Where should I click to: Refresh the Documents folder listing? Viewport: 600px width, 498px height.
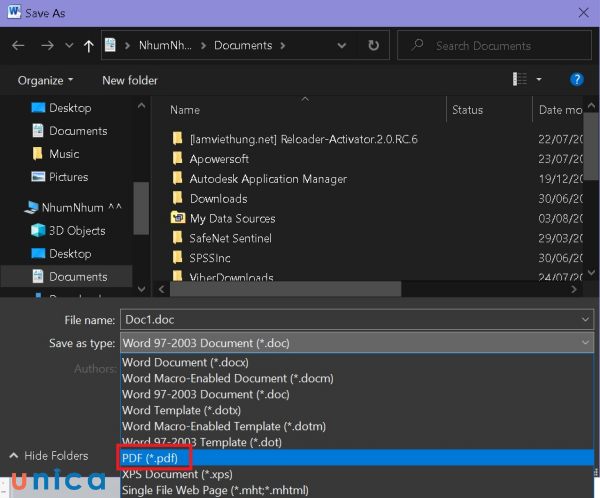373,46
